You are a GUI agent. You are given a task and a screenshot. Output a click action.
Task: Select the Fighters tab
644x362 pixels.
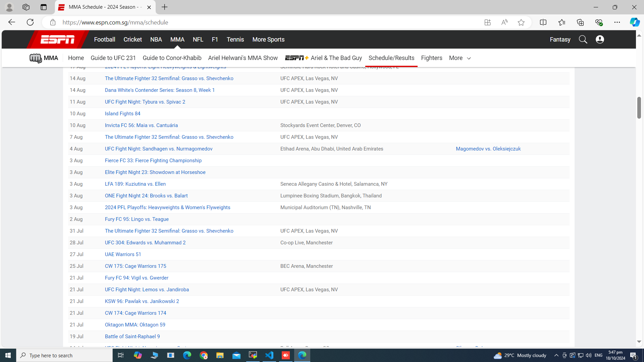pos(431,58)
